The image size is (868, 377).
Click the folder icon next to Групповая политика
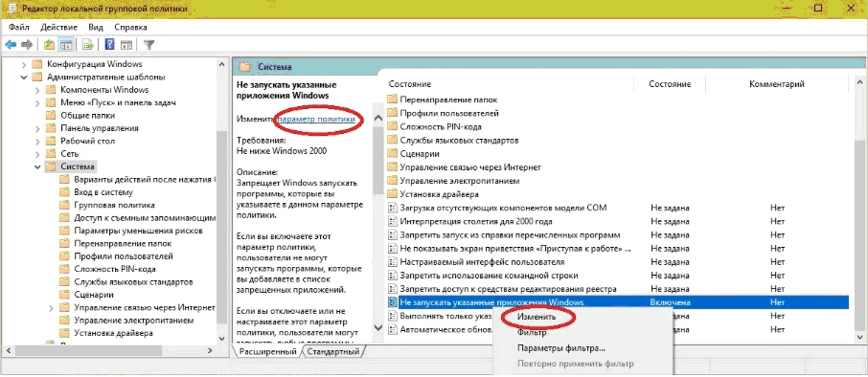[64, 205]
